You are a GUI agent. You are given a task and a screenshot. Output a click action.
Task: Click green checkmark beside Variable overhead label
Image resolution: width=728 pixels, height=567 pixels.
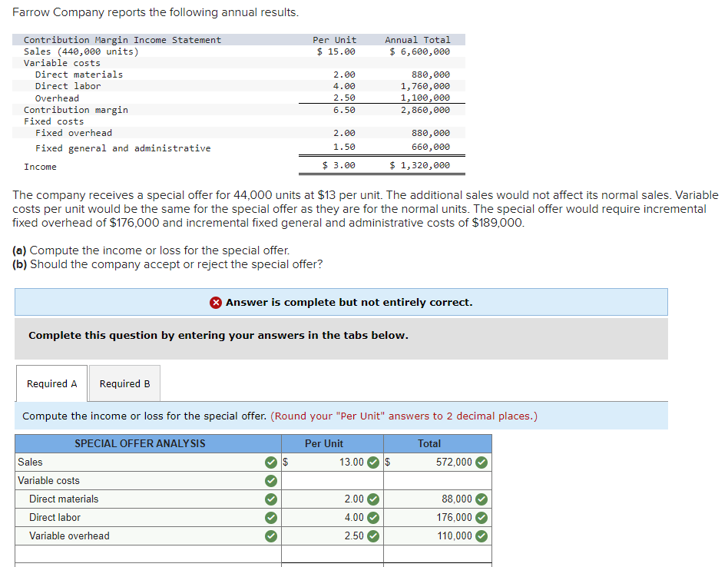(x=270, y=536)
